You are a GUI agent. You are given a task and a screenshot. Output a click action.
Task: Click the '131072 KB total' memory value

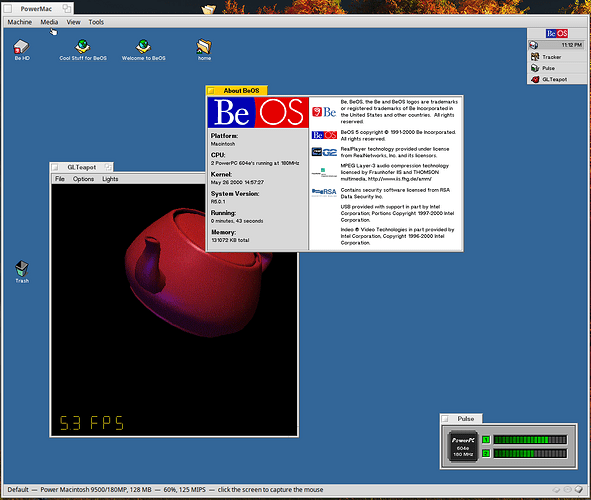(230, 240)
